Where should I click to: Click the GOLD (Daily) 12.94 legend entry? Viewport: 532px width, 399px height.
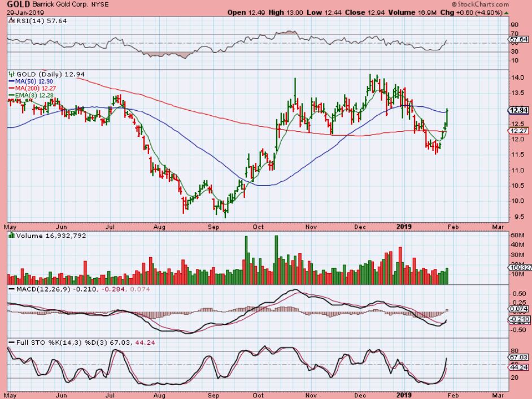pyautogui.click(x=51, y=74)
